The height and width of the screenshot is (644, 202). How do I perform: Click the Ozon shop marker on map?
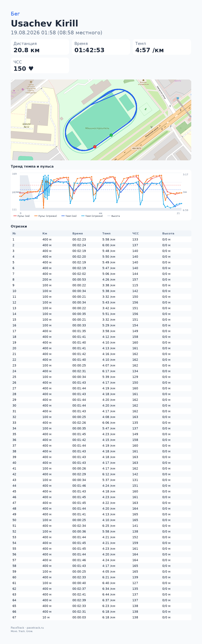point(14,90)
